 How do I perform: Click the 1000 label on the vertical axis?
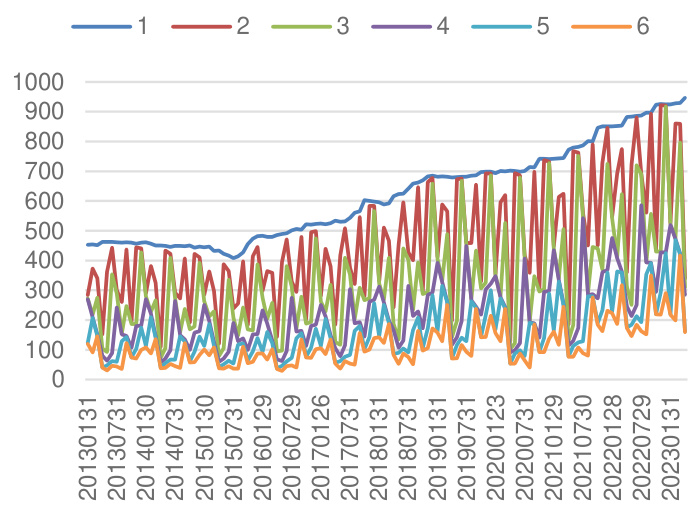[38, 82]
